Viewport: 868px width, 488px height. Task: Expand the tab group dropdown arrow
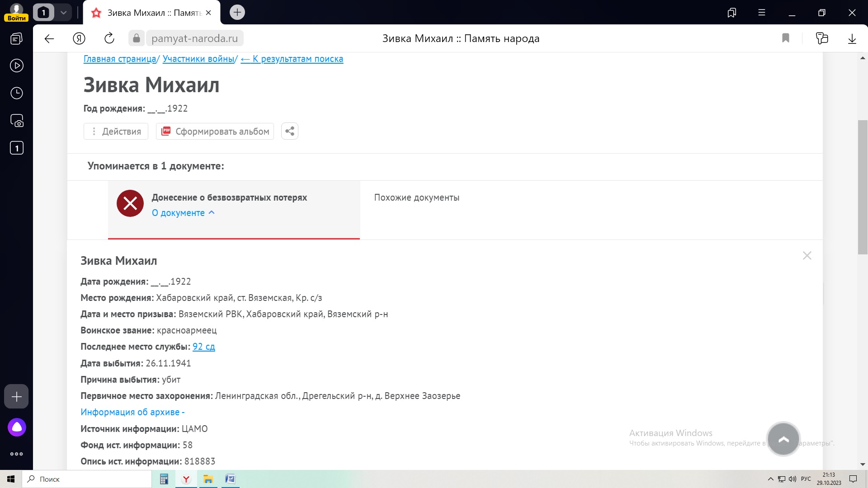[x=64, y=13]
